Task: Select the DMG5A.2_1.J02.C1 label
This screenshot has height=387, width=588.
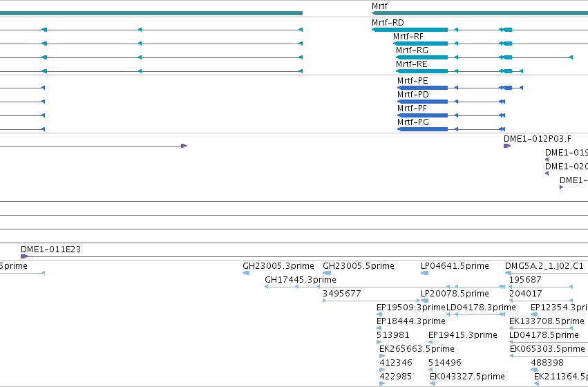Action: [544, 266]
